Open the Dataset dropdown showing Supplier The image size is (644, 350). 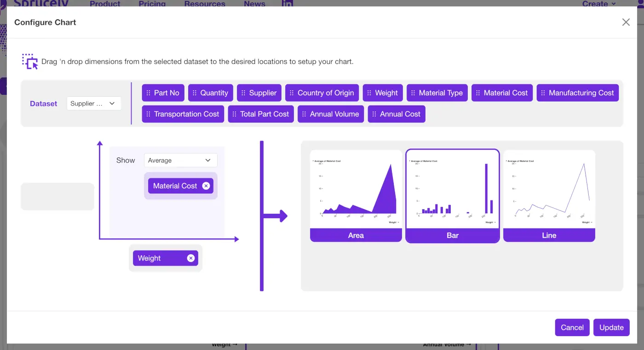[94, 103]
